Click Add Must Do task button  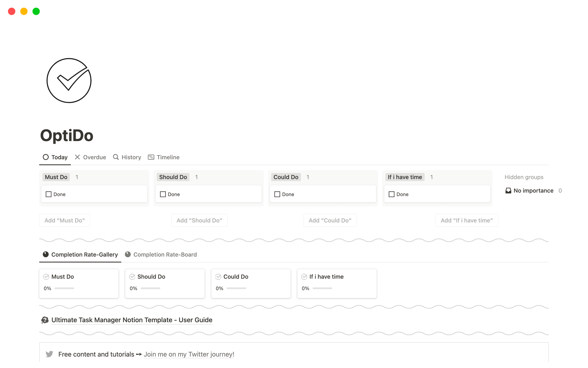(64, 220)
